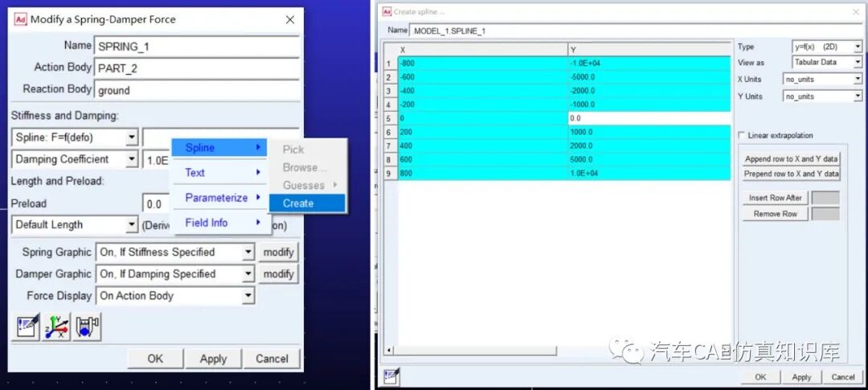The width and height of the screenshot is (868, 390).
Task: Click the Y column header
Action: pyautogui.click(x=649, y=50)
